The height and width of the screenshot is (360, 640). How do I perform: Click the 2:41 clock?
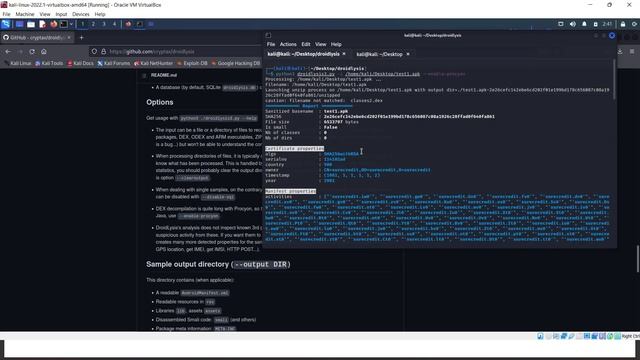pos(607,24)
